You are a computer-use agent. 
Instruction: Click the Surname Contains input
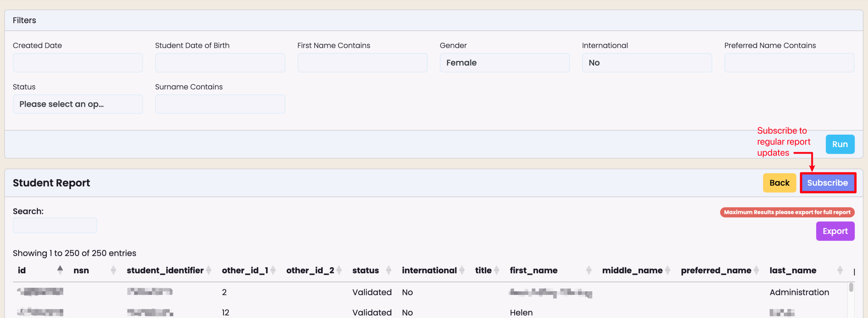pyautogui.click(x=220, y=104)
